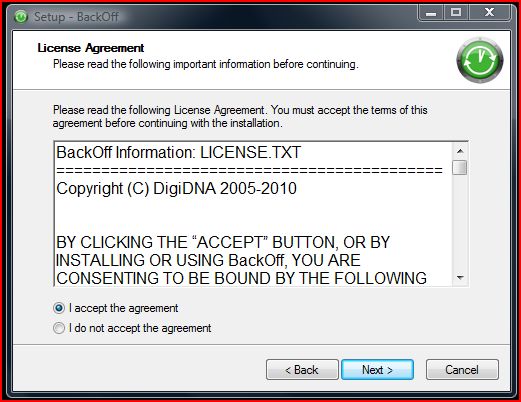The image size is (521, 402).
Task: Click the 'Copyright (C) DigiDNA 2005-2010' line
Action: click(176, 189)
